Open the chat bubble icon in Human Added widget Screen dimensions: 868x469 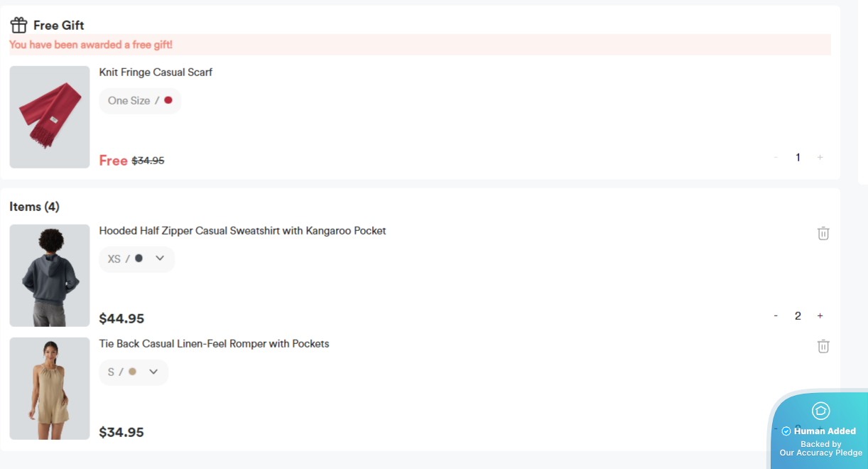820,411
